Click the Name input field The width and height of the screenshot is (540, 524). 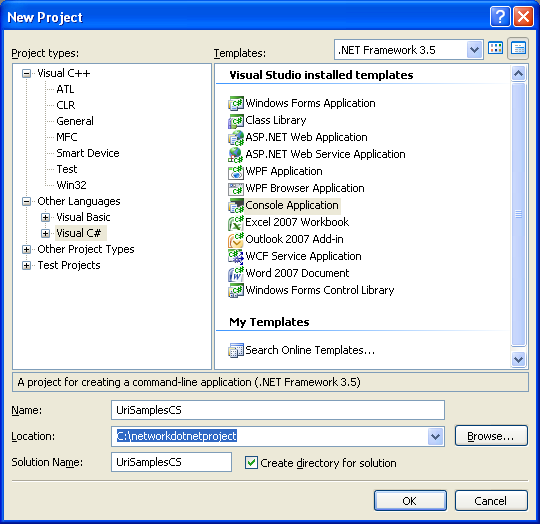click(278, 410)
